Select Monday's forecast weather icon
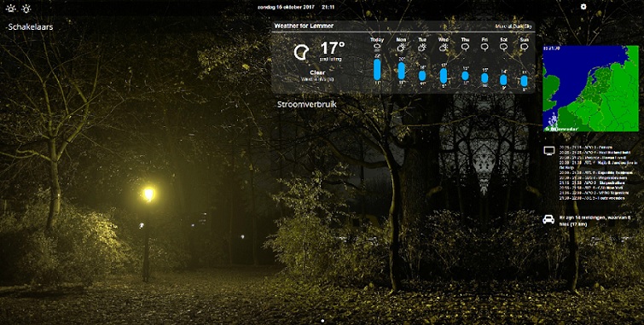This screenshot has width=644, height=325. click(401, 48)
